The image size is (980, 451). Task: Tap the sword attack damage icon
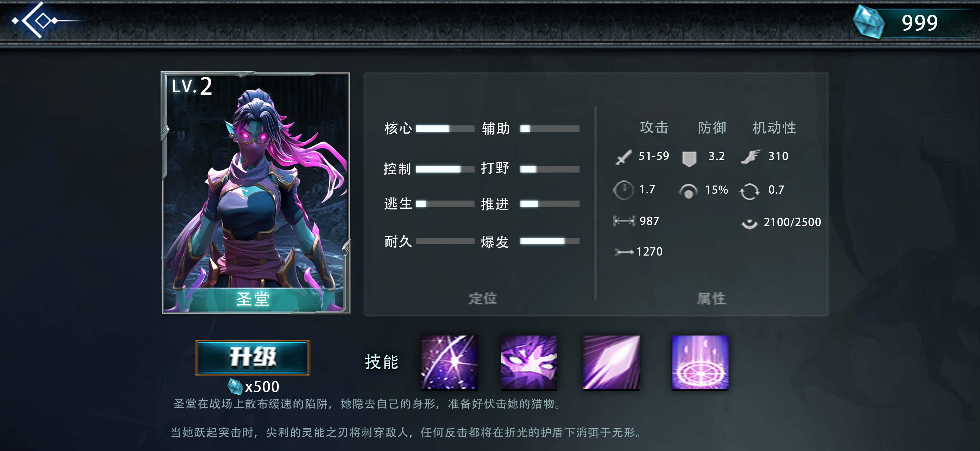pyautogui.click(x=624, y=157)
